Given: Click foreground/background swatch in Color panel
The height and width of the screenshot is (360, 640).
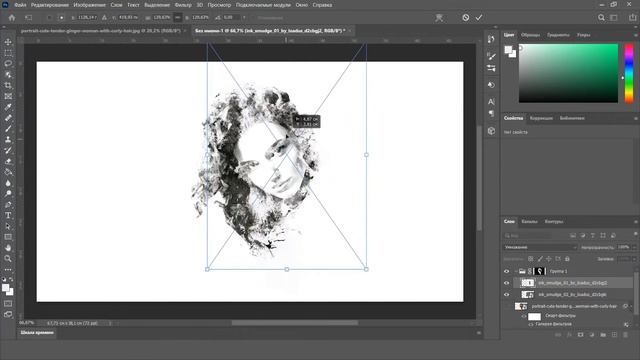Looking at the screenshot, I should click(509, 50).
